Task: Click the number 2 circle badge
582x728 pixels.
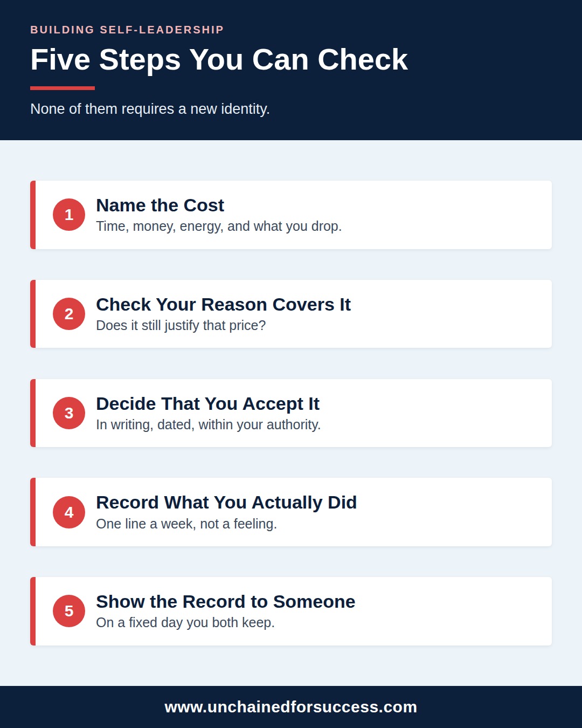Action: tap(69, 314)
